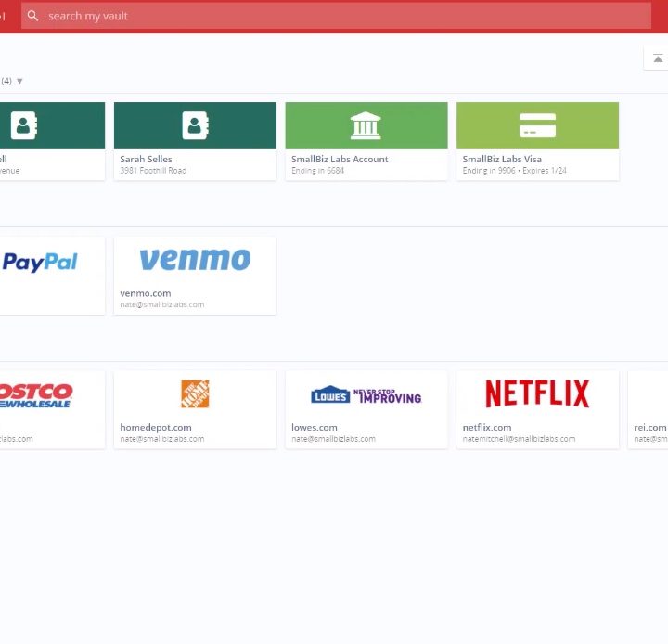668x644 pixels.
Task: Click 3981 Foothill Road address text
Action: (x=153, y=171)
